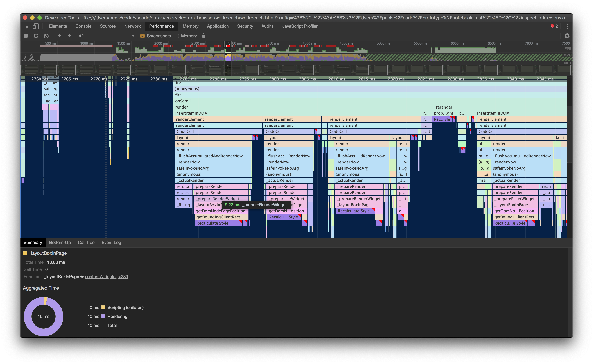Image resolution: width=593 pixels, height=364 pixels.
Task: Click the record profile button
Action: click(x=26, y=36)
